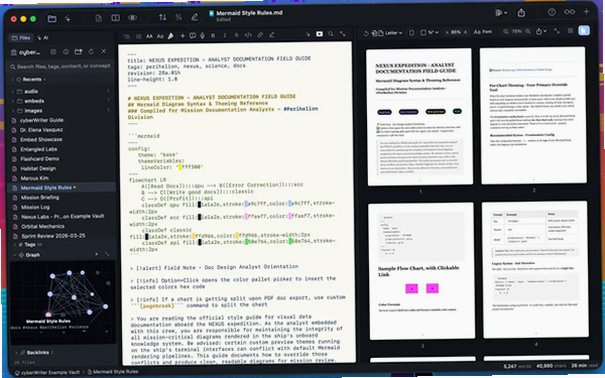Click the comment bubble icon
The image size is (605, 378).
coord(192,35)
